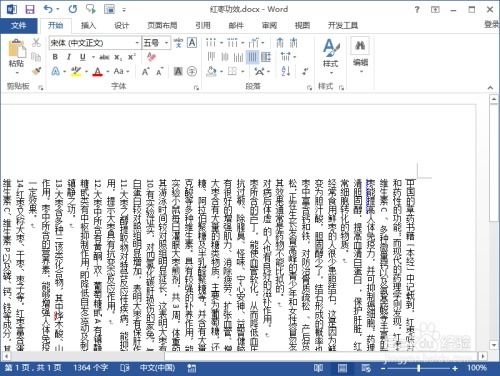Cut the selection with scissors icon

[36, 43]
